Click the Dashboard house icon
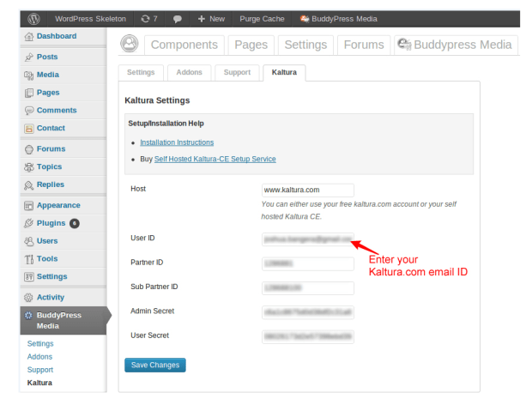This screenshot has width=532, height=399. (29, 36)
